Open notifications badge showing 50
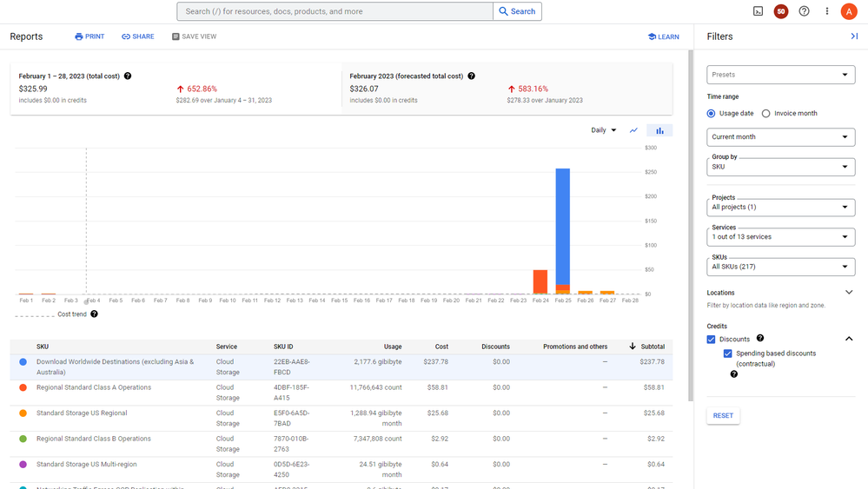Viewport: 868px width, 489px height. [780, 11]
